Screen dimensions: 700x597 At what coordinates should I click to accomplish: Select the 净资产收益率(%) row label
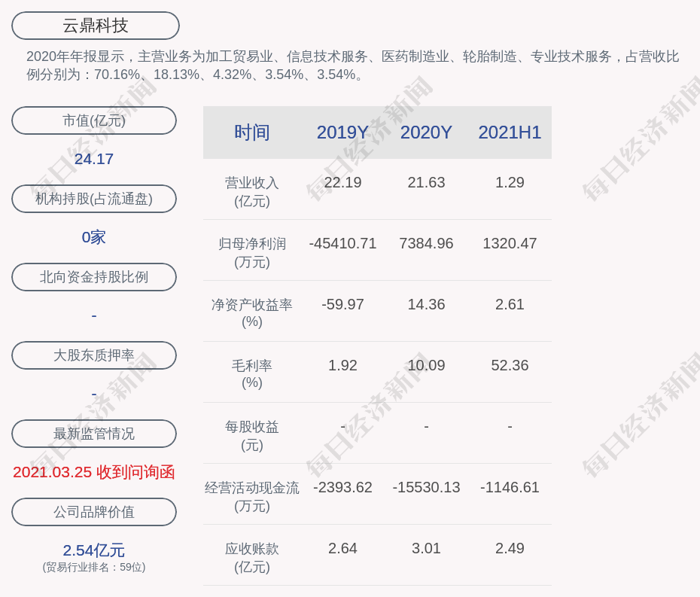(252, 313)
